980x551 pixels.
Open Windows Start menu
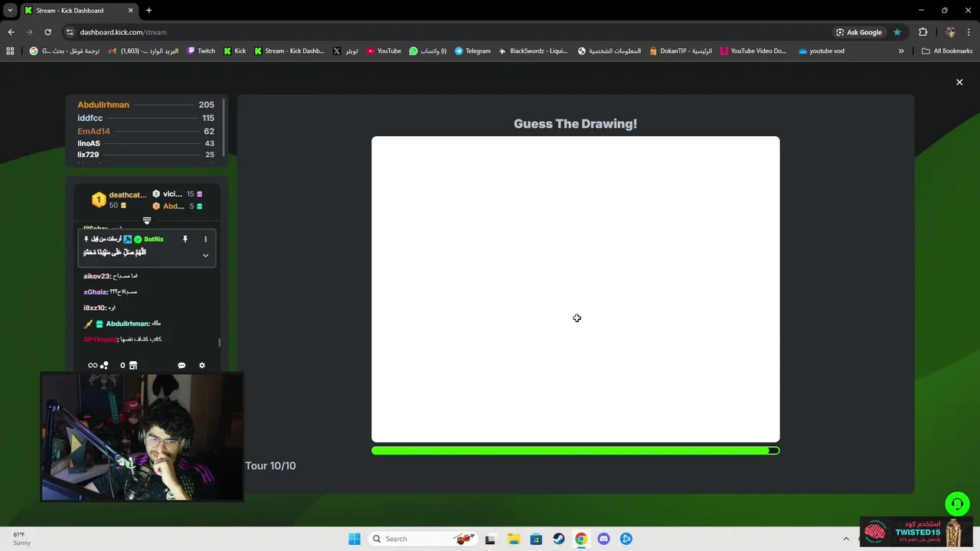(354, 539)
